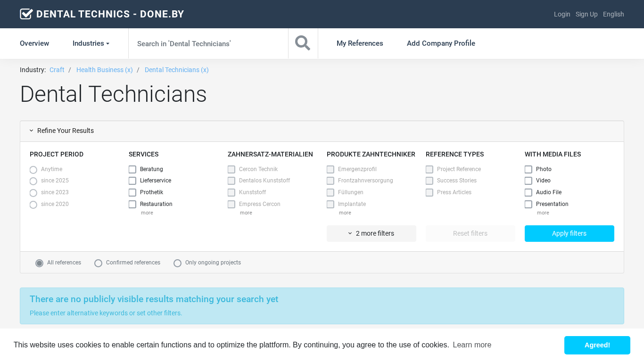Accept cookies with Agreed! button
Viewport: 644px width, 362px height.
597,345
